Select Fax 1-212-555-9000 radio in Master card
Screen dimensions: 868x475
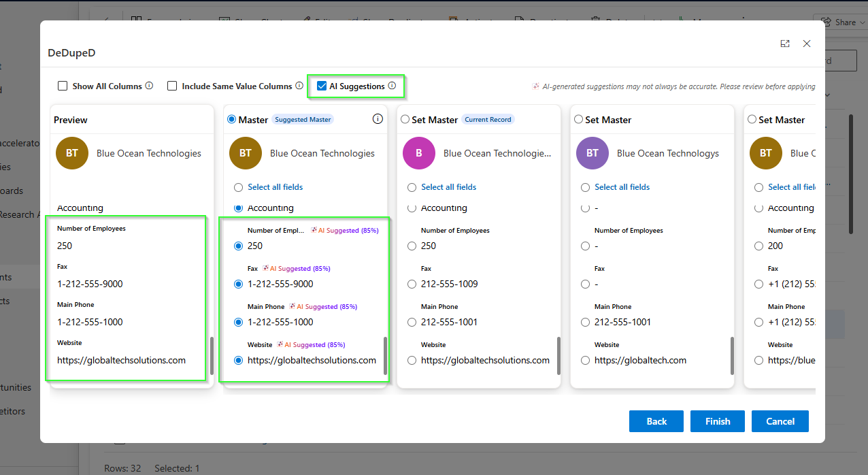pyautogui.click(x=238, y=284)
